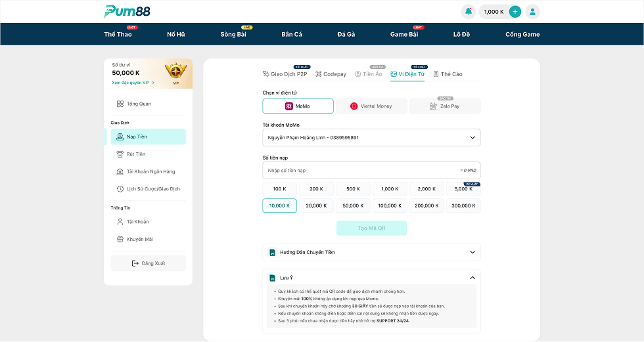Image resolution: width=644 pixels, height=342 pixels.
Task: Open the Đá Gà menu
Action: [346, 34]
